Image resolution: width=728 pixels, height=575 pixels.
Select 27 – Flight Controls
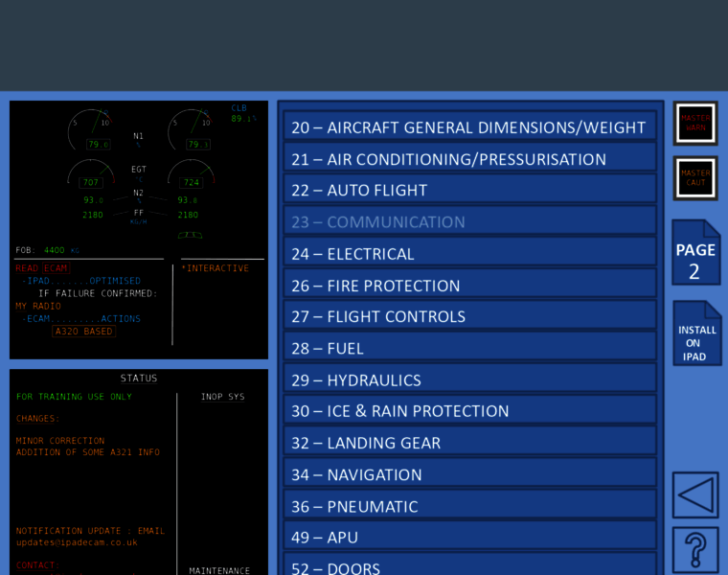(x=469, y=317)
